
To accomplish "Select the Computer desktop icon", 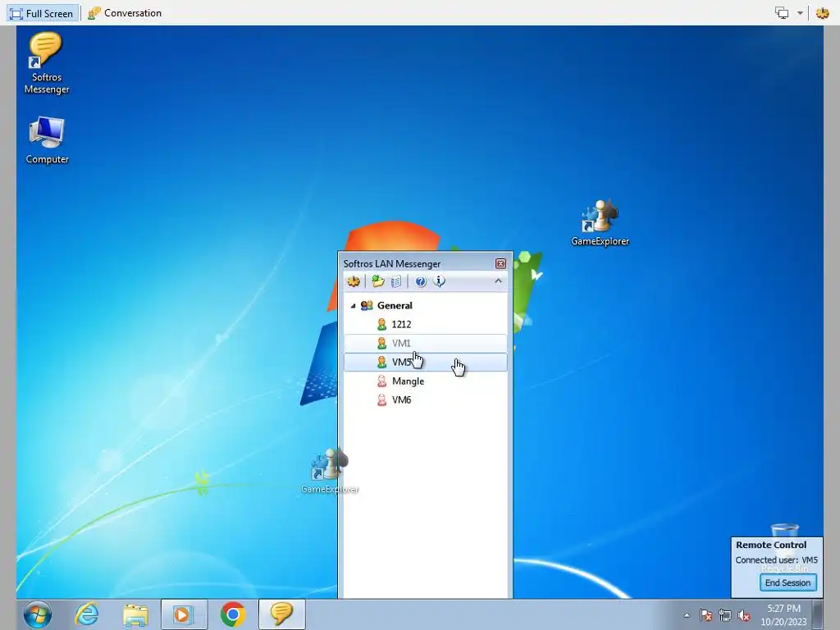I will pos(47,140).
